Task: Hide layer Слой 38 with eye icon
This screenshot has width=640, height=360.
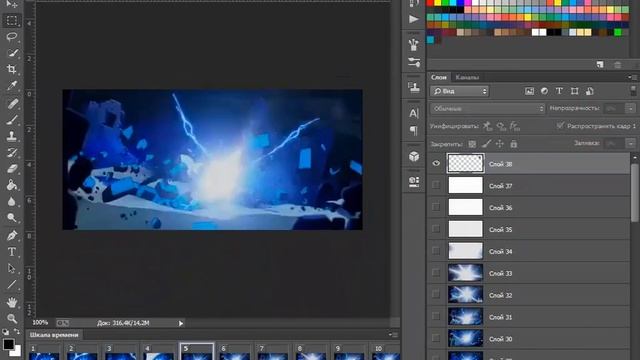Action: point(436,164)
